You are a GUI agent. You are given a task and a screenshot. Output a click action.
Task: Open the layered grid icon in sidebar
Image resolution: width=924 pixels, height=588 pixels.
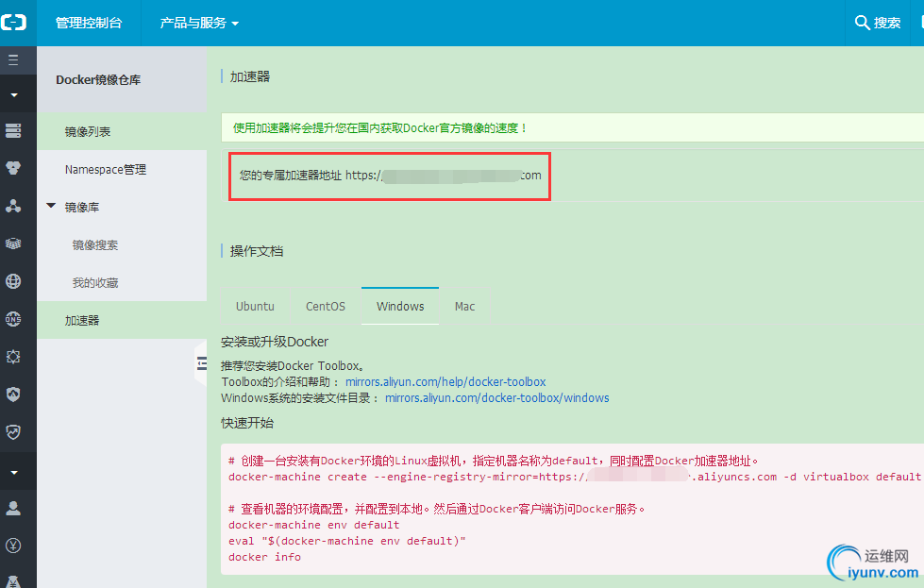click(13, 244)
